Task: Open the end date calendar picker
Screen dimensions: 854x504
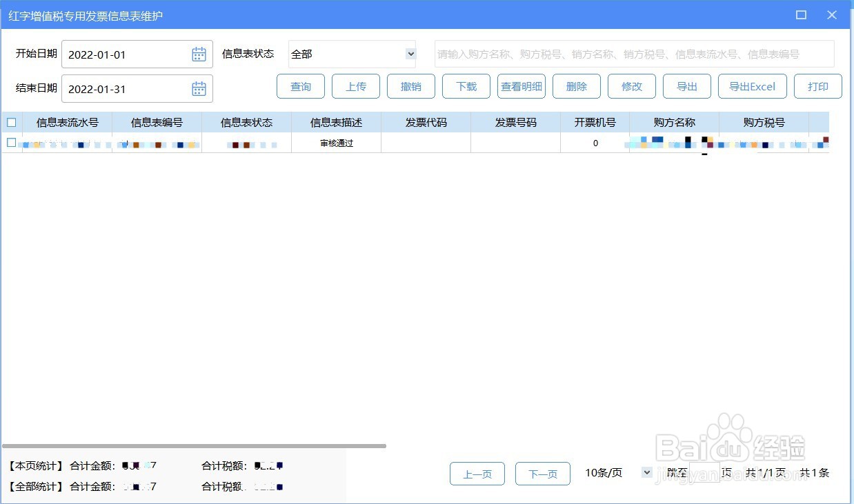Action: [x=199, y=88]
